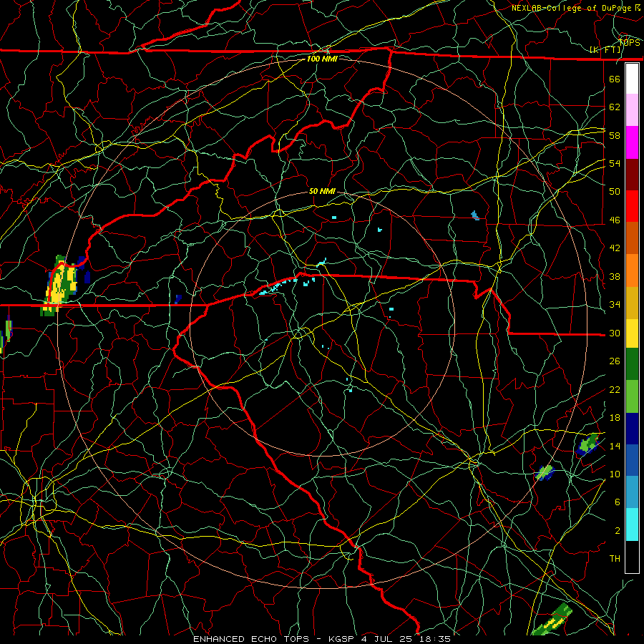Choose the light orange legend segment

pos(632,270)
